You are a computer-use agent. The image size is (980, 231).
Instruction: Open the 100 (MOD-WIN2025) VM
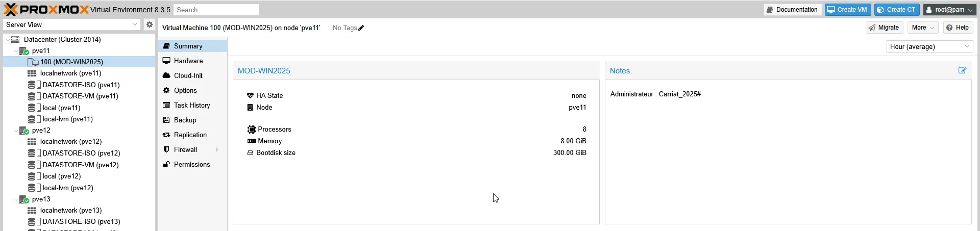71,62
